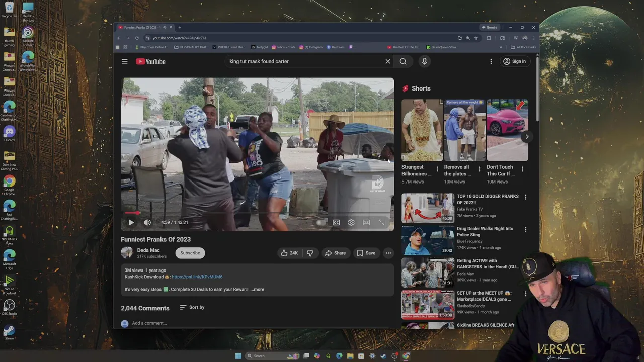Image resolution: width=644 pixels, height=362 pixels.
Task: Open options for Strangest Billionaires short
Action: pos(437,169)
